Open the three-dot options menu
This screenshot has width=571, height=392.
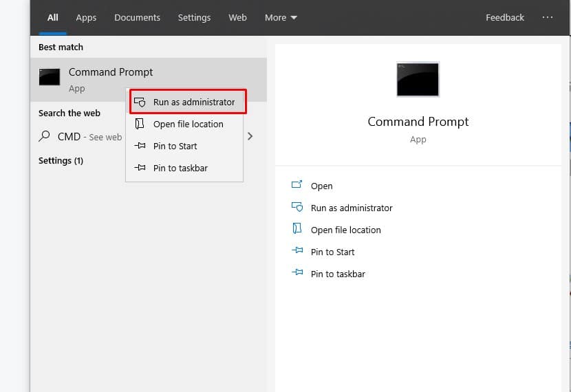coord(548,17)
